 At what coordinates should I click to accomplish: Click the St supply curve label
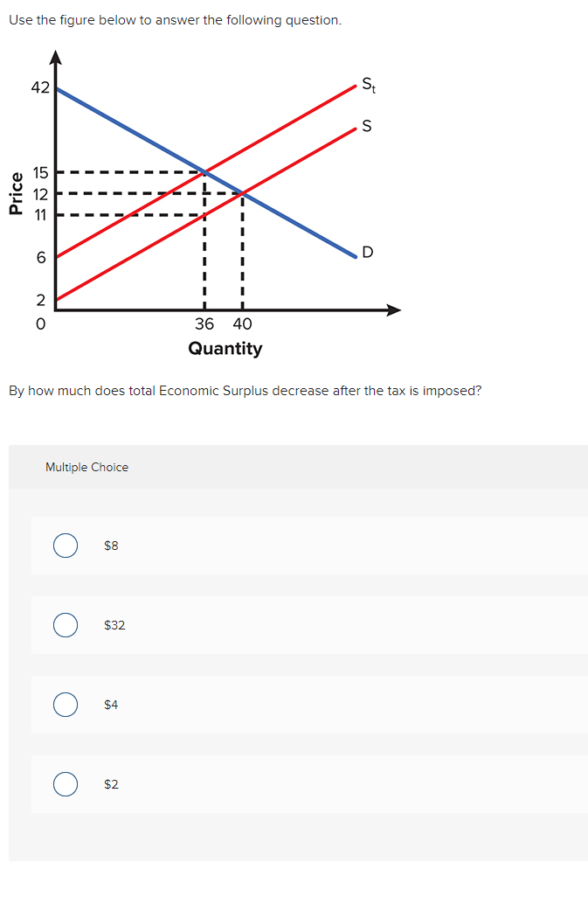coord(368,85)
